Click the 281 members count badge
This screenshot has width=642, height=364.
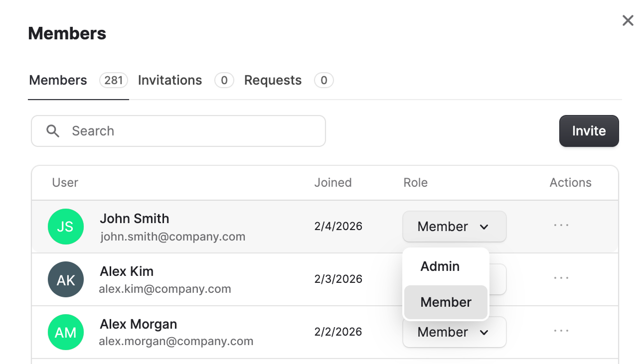[114, 80]
